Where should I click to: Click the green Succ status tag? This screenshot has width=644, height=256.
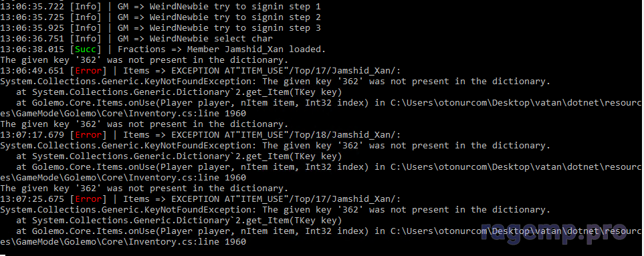pyautogui.click(x=86, y=49)
